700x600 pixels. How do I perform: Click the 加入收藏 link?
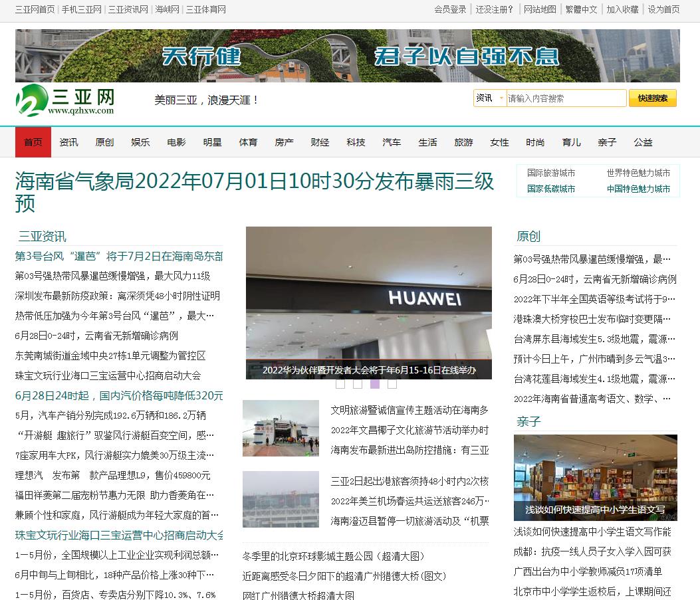tap(622, 9)
